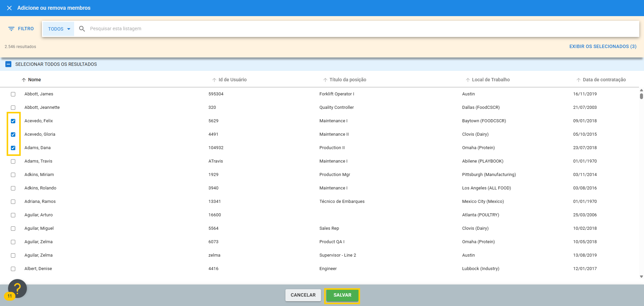Sort by Título da posição arrow
This screenshot has height=306, width=644.
pos(325,80)
